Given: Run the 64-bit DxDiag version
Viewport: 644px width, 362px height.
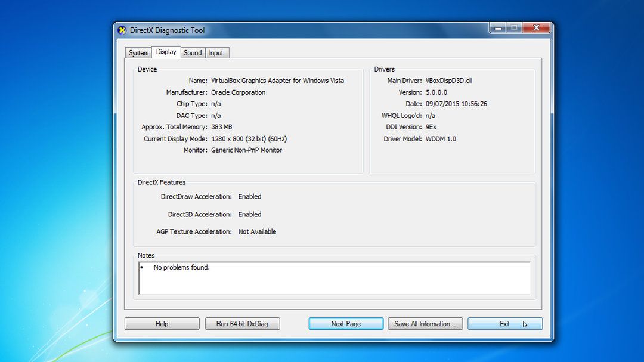Looking at the screenshot, I should click(x=242, y=323).
